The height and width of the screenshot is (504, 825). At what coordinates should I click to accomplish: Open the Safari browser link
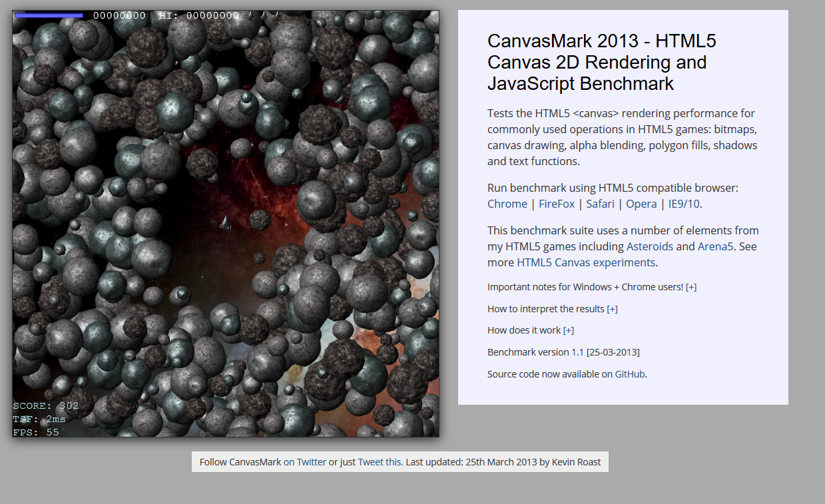(x=601, y=204)
